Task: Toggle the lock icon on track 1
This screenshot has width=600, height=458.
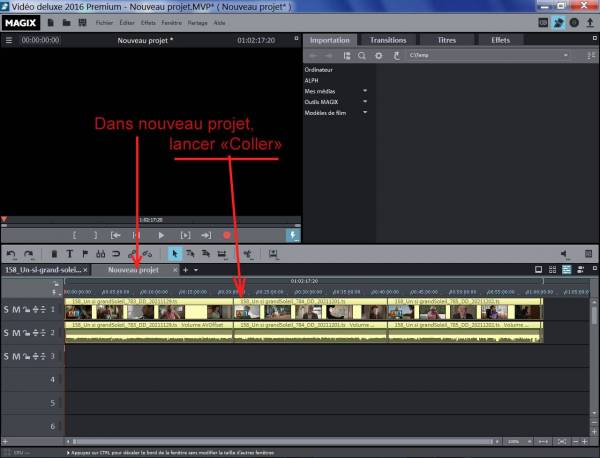Action: click(x=27, y=311)
